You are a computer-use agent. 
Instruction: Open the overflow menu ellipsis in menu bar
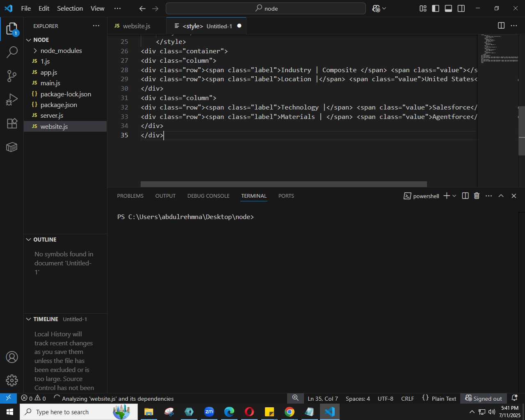coord(117,9)
